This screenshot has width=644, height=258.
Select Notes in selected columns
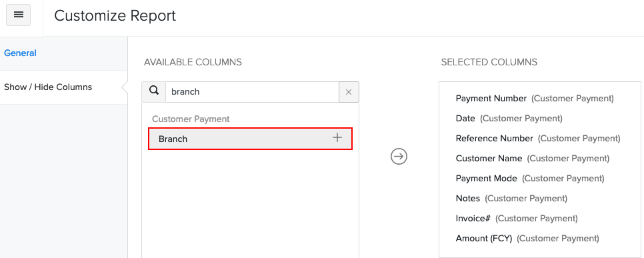tap(511, 199)
